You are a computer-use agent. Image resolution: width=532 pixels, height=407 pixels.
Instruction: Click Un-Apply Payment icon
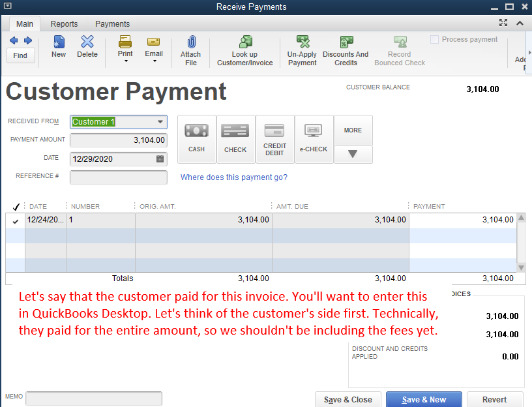(303, 42)
